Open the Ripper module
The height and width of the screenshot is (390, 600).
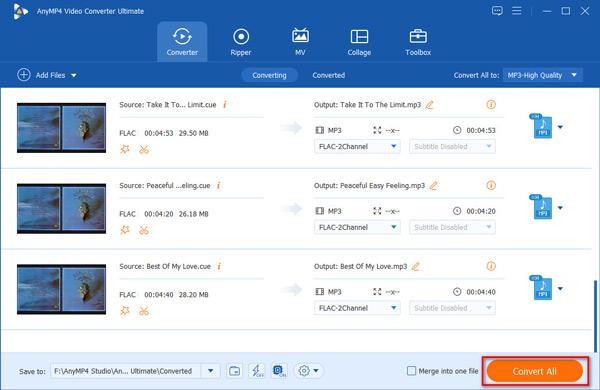[x=241, y=42]
